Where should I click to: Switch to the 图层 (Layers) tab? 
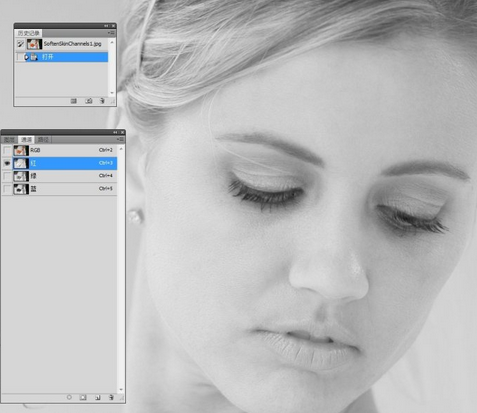point(9,139)
